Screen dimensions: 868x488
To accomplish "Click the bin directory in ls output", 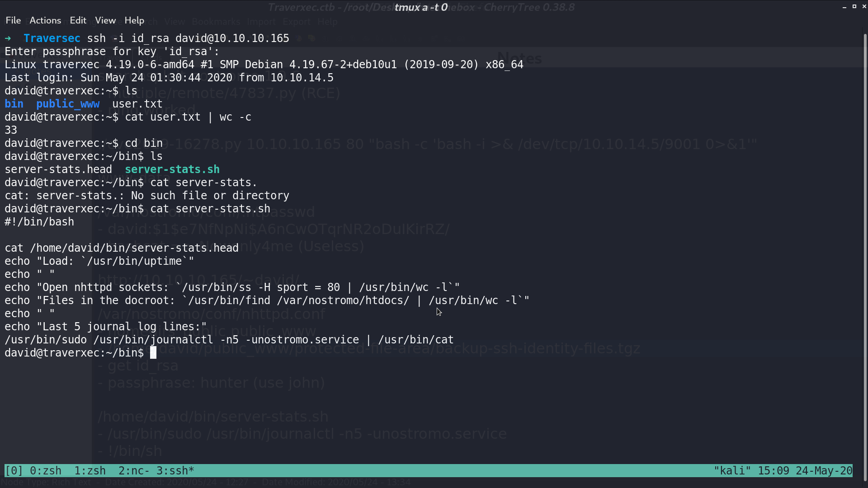I will tap(14, 104).
